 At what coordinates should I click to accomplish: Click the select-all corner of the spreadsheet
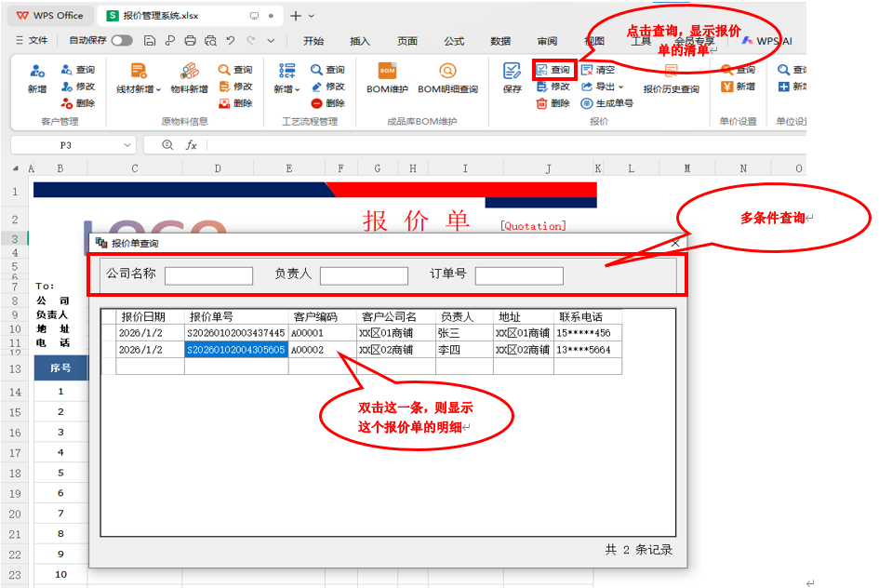pos(15,168)
